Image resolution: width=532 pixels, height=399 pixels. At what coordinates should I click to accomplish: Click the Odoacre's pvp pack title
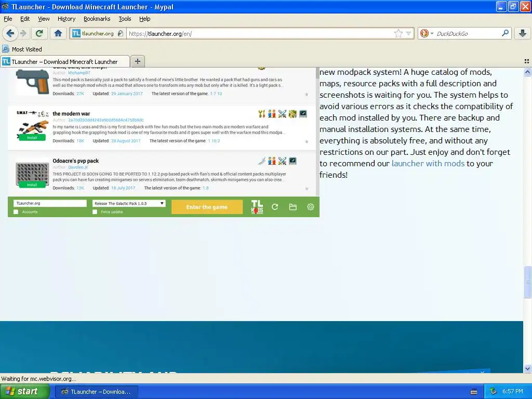76,161
